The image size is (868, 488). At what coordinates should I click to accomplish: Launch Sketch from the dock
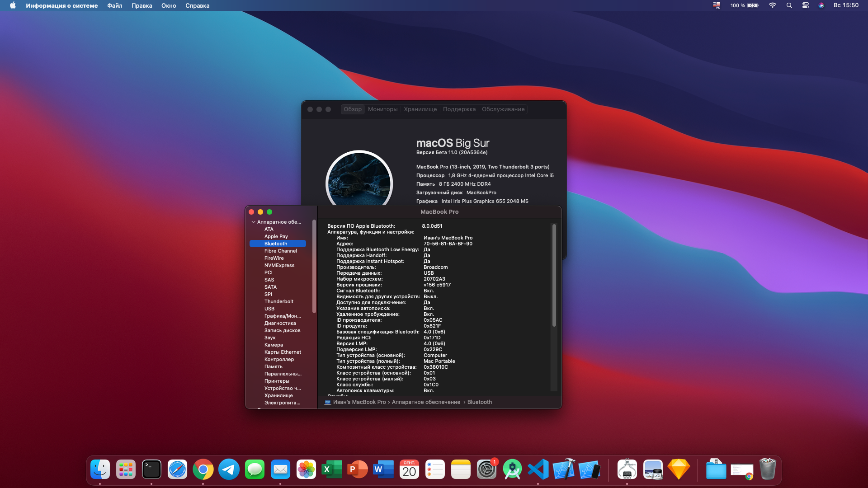tap(679, 470)
